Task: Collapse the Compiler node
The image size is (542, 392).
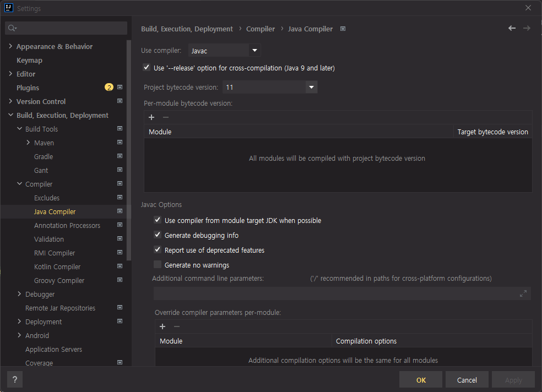Action: pos(19,184)
